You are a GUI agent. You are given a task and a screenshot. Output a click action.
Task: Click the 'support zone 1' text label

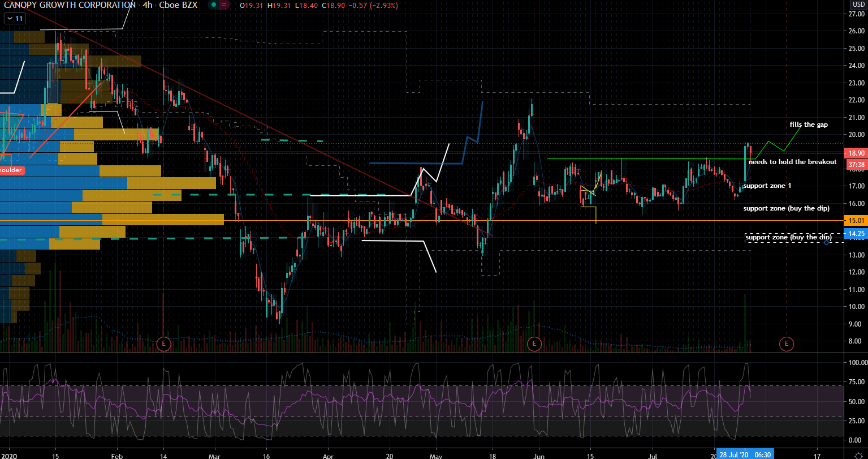[767, 186]
